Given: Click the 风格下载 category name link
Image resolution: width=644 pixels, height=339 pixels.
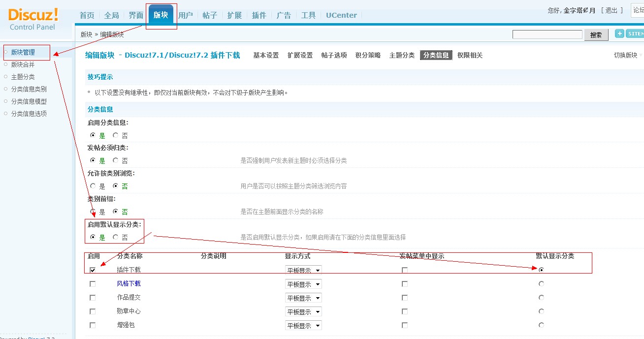Looking at the screenshot, I should click(129, 284).
